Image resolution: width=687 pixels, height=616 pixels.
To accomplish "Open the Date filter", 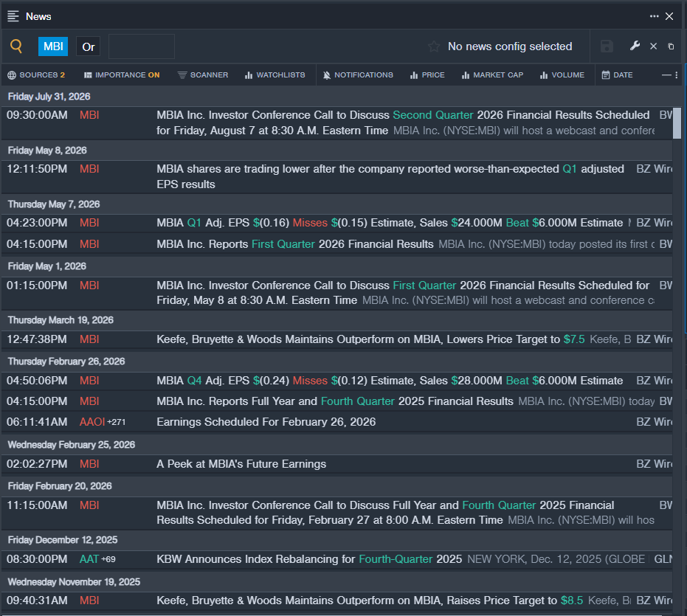I will [x=617, y=75].
